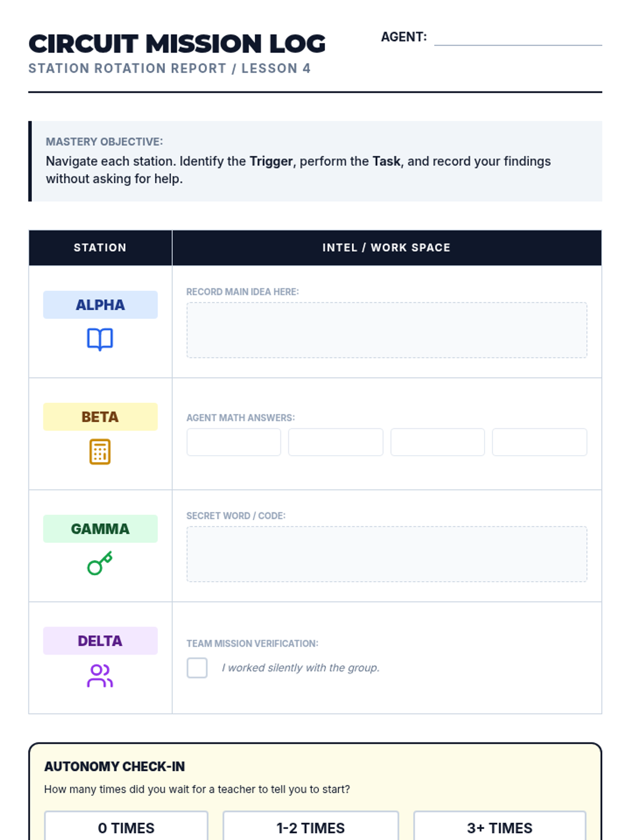Check the worked silently verification box
Screen dimensions: 630x840
197,668
